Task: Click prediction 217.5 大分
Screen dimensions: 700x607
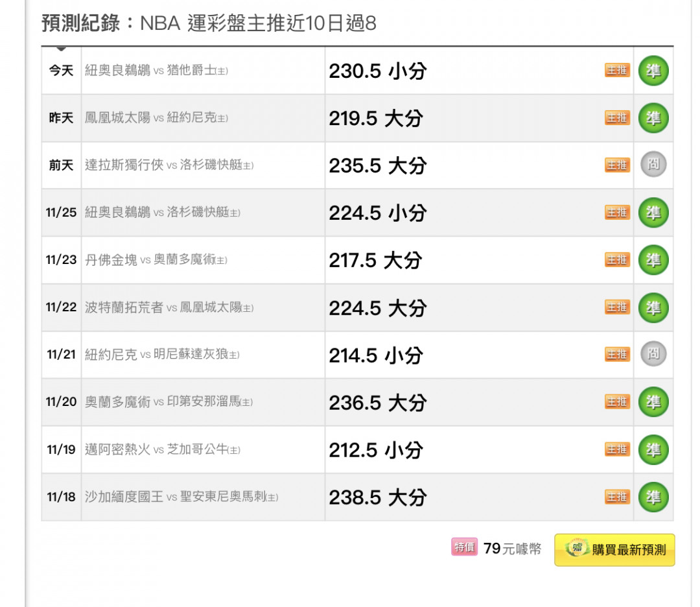Action: point(375,261)
